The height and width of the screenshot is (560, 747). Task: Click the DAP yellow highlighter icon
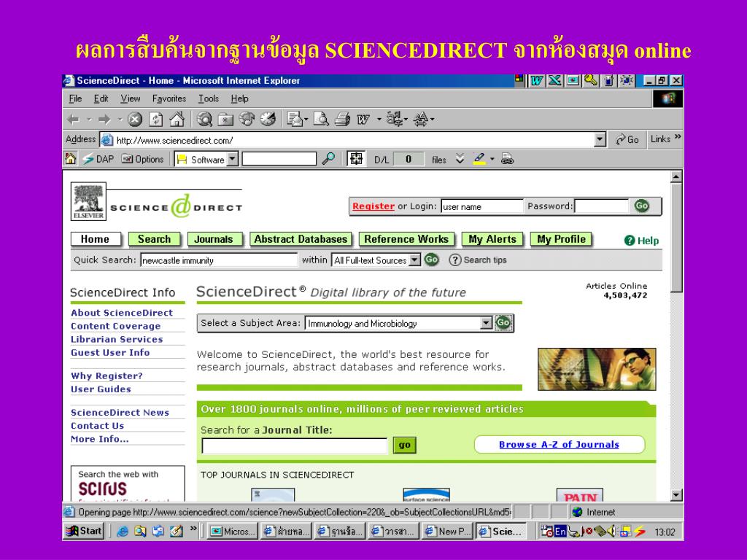[x=479, y=158]
